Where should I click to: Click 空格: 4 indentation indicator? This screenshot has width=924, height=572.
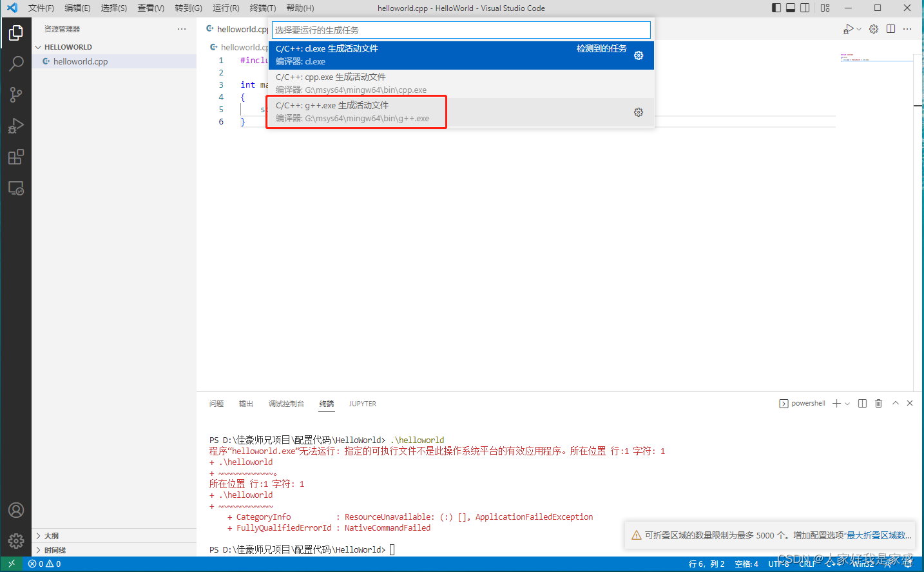(746, 564)
